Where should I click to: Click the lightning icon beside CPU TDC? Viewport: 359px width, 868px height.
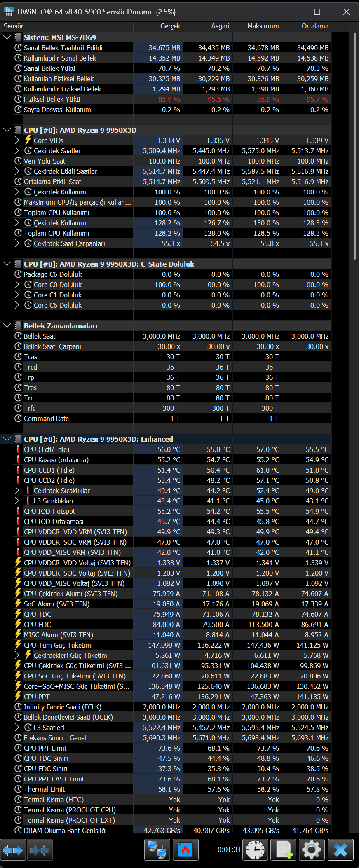[x=18, y=614]
